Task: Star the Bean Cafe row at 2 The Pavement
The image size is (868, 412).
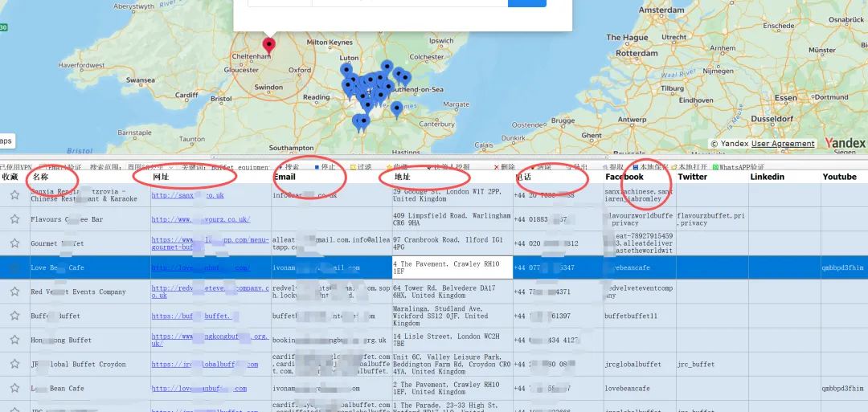Action: pyautogui.click(x=14, y=388)
